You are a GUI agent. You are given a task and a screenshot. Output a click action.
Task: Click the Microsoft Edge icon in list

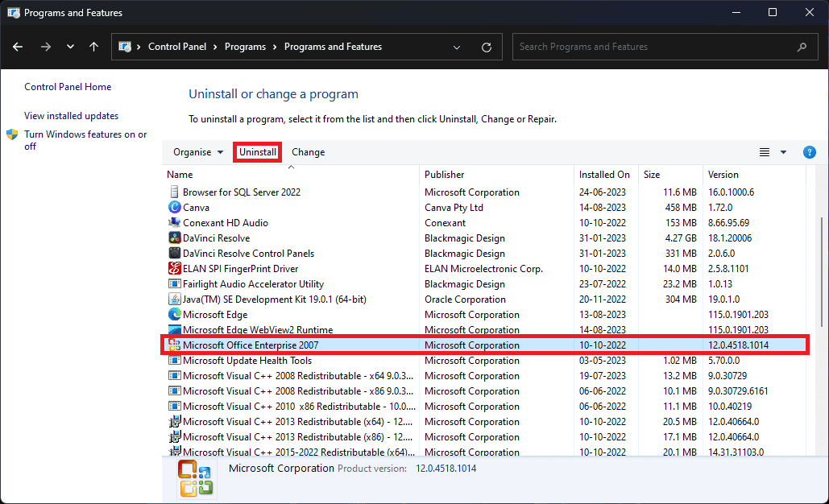[174, 315]
